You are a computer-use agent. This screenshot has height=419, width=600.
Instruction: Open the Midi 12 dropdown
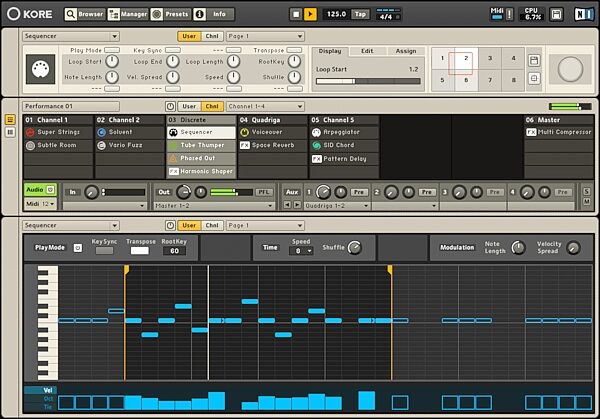(x=40, y=204)
